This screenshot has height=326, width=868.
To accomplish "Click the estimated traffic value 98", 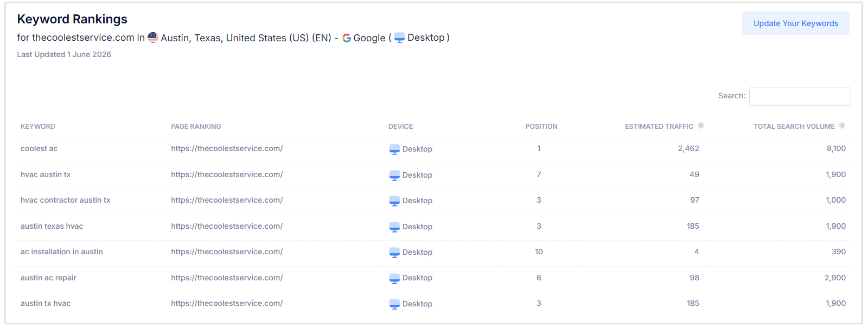I will (694, 278).
